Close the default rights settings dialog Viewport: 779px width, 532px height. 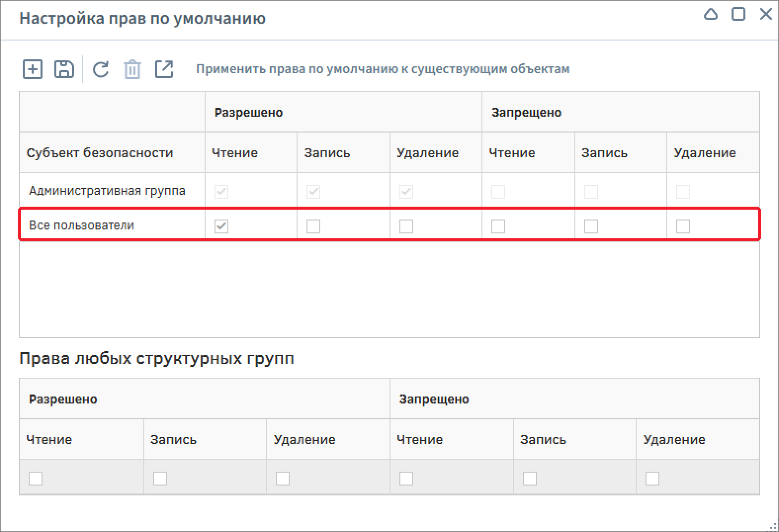766,14
